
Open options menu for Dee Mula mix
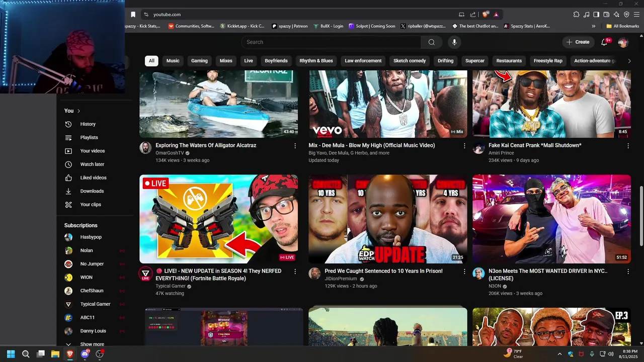[x=464, y=146]
